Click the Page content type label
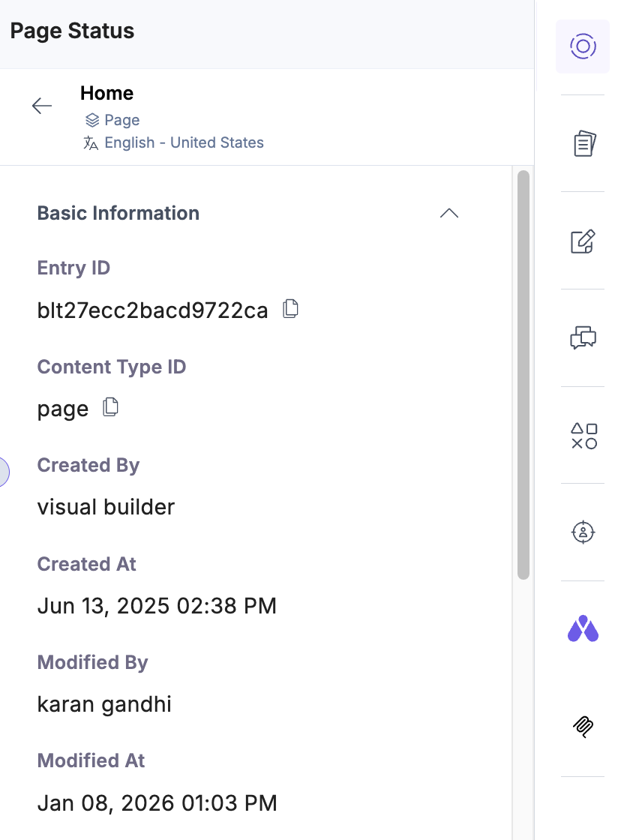Viewport: 627px width, 840px height. (121, 120)
